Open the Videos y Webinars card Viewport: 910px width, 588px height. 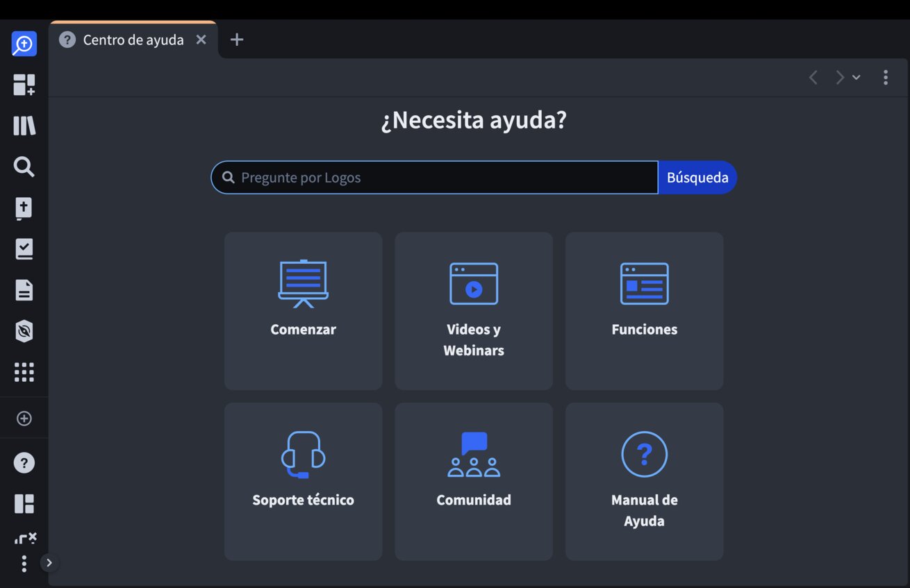tap(474, 311)
